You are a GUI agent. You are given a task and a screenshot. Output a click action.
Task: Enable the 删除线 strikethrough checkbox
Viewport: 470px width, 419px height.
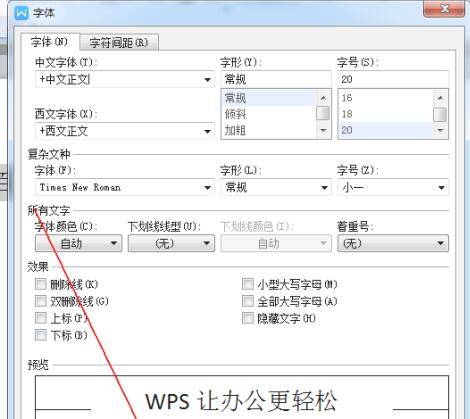coord(41,284)
